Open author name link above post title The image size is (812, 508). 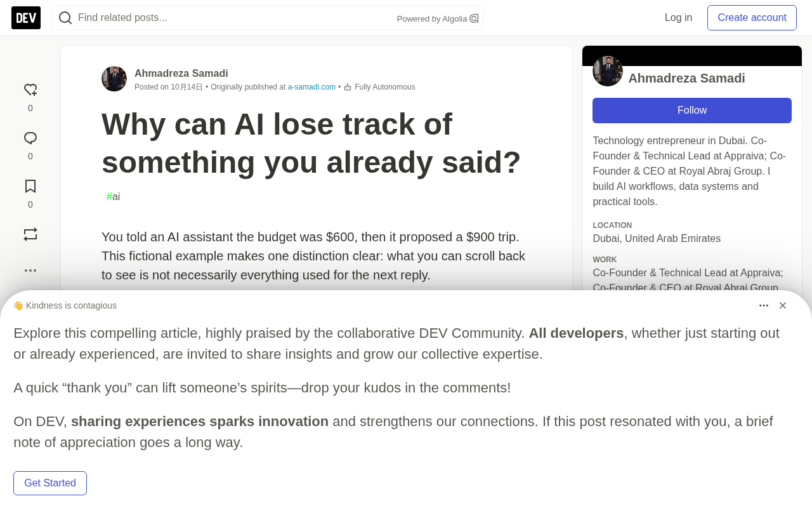pyautogui.click(x=181, y=74)
